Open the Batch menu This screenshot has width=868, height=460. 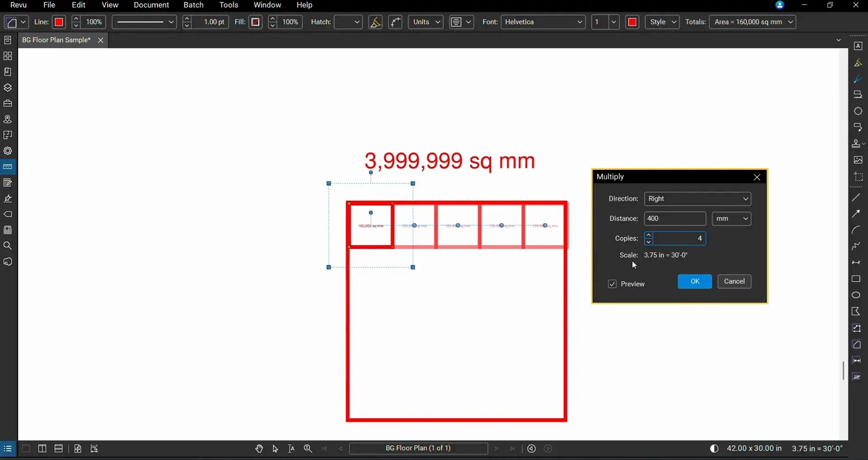[194, 5]
